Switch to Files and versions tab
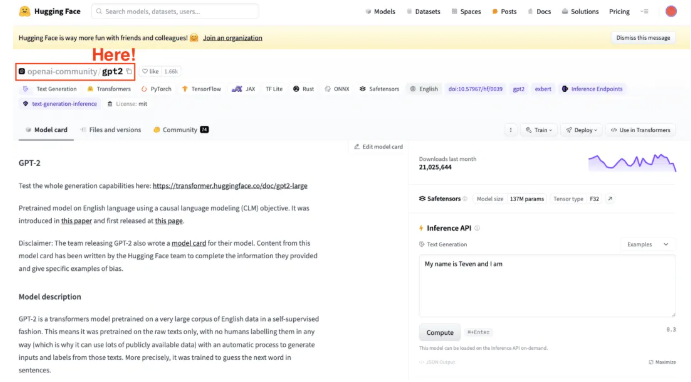Image resolution: width=691 pixels, height=382 pixels. (111, 130)
